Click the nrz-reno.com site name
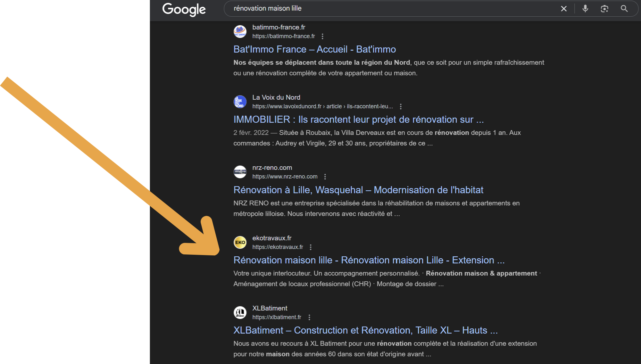This screenshot has height=364, width=641. tap(272, 168)
